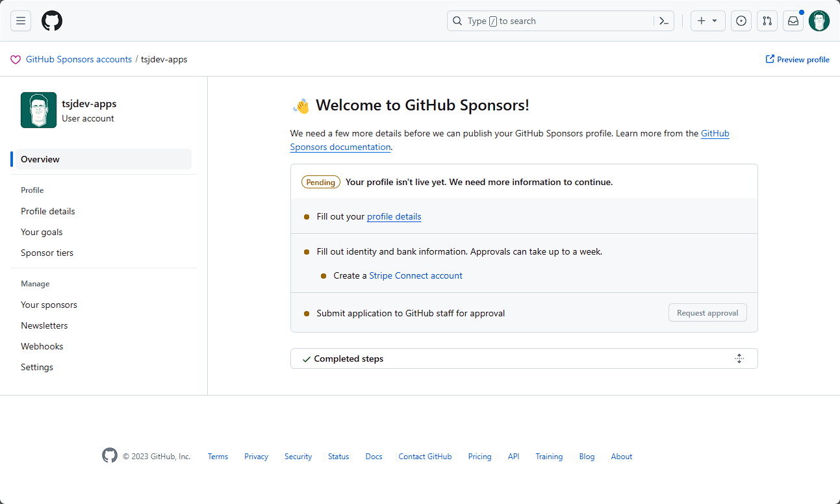Click the expand arrows on Completed steps
Screen dimensions: 840x504
(739, 359)
